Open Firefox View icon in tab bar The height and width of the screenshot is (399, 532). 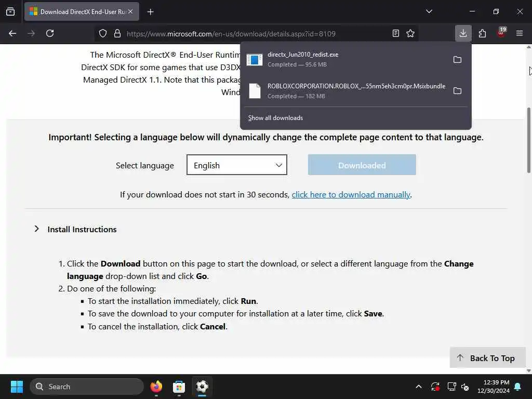(10, 11)
